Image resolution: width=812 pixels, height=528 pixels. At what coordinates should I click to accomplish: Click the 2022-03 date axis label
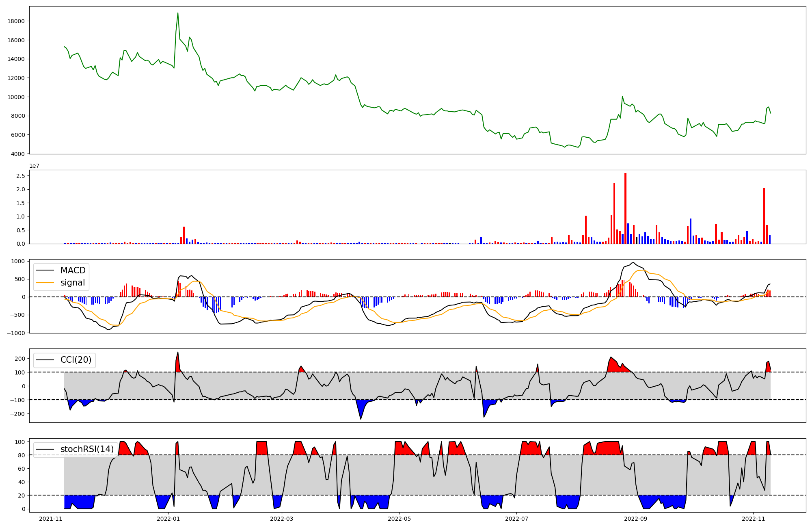pos(281,519)
